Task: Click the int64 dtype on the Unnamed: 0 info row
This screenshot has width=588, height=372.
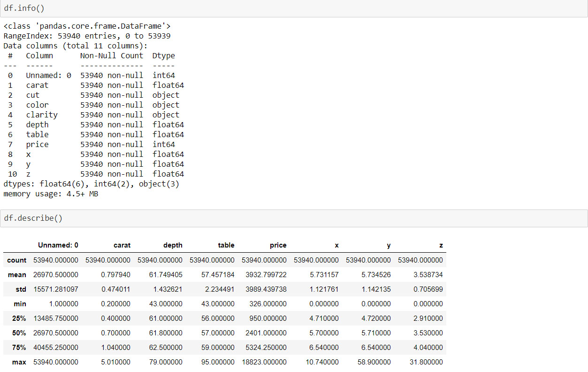Action: tap(163, 75)
